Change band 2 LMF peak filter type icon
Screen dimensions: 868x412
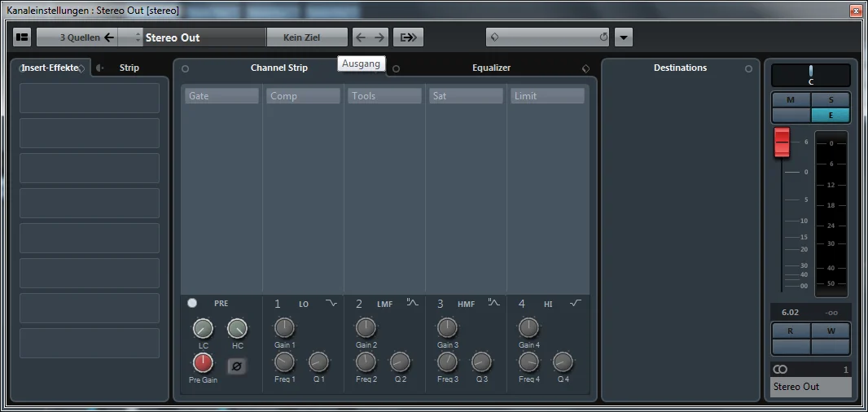pyautogui.click(x=413, y=303)
